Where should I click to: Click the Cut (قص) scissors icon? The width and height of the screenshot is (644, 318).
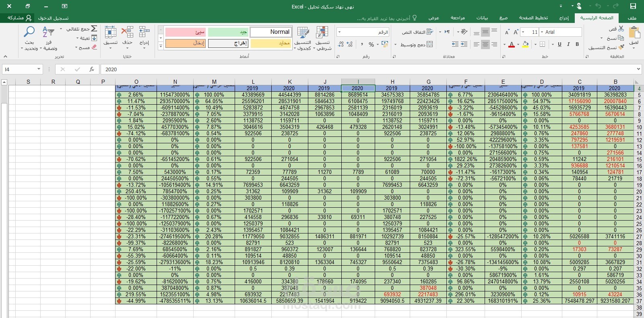tap(621, 29)
